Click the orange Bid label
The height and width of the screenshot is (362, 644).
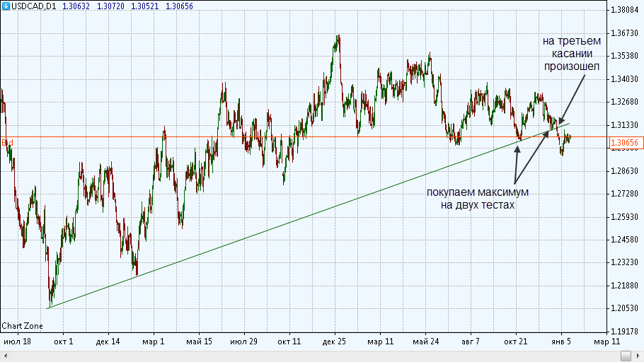pyautogui.click(x=7, y=142)
